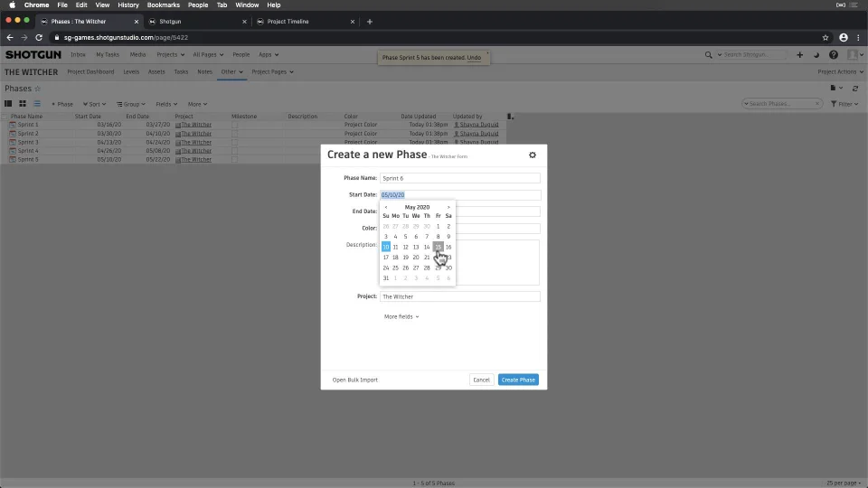Open the Group dropdown

130,104
